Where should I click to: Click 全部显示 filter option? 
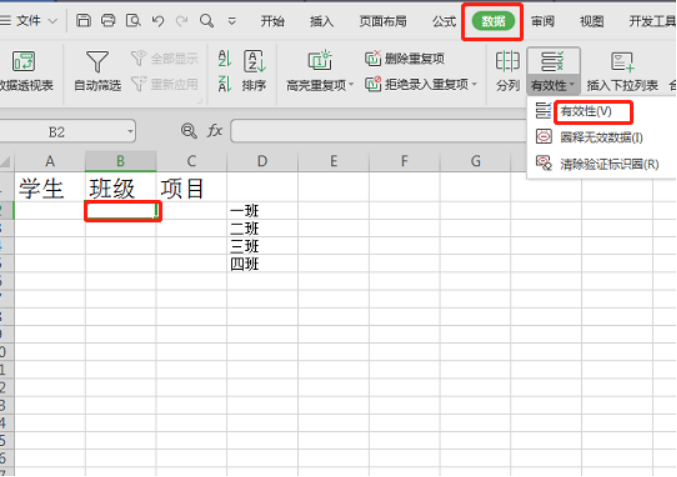tap(165, 58)
